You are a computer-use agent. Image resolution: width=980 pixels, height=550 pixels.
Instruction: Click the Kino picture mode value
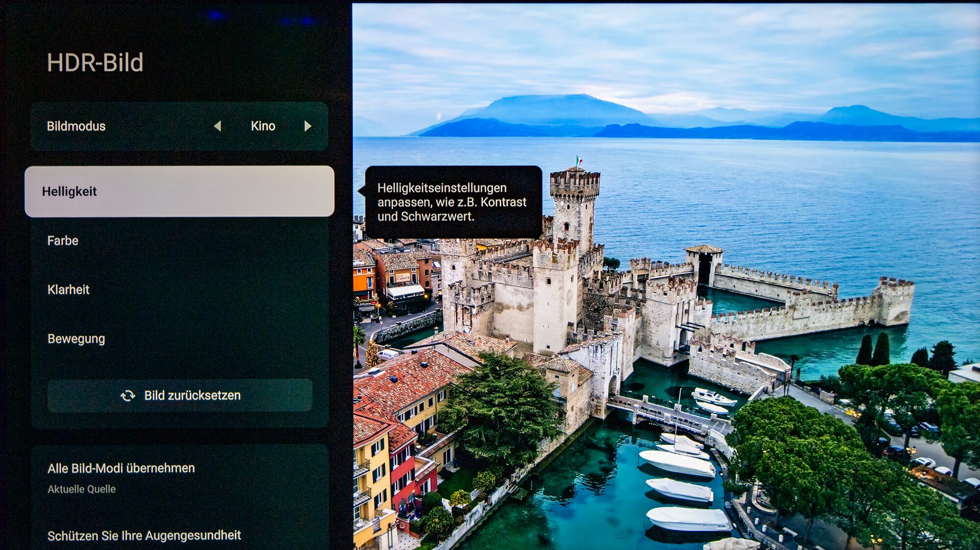coord(263,126)
